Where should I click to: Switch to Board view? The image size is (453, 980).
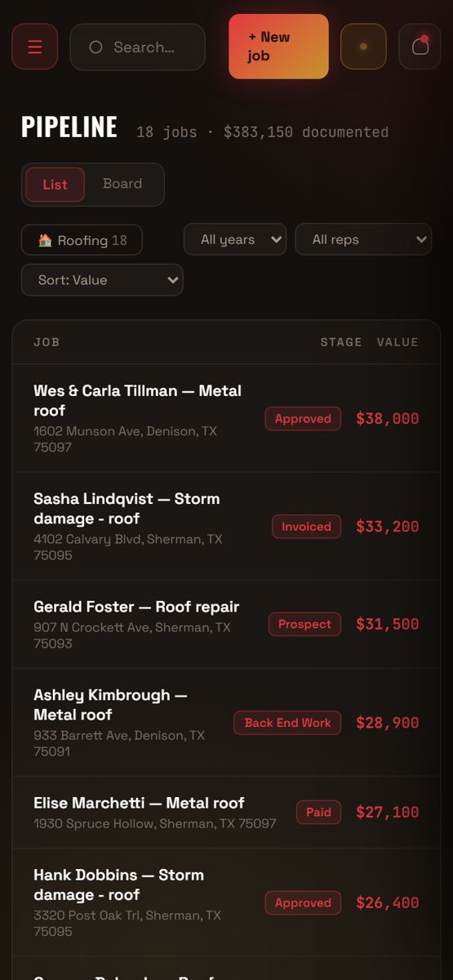(x=122, y=184)
